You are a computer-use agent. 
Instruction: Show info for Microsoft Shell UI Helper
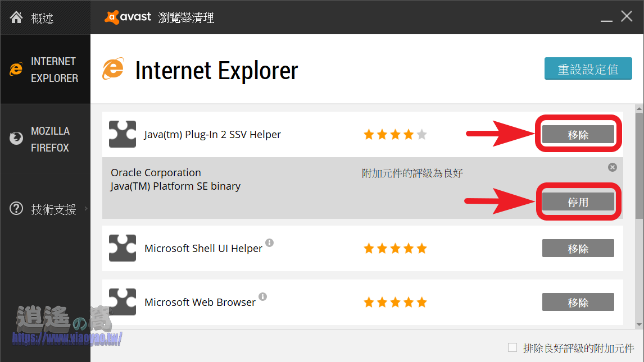[x=269, y=242]
